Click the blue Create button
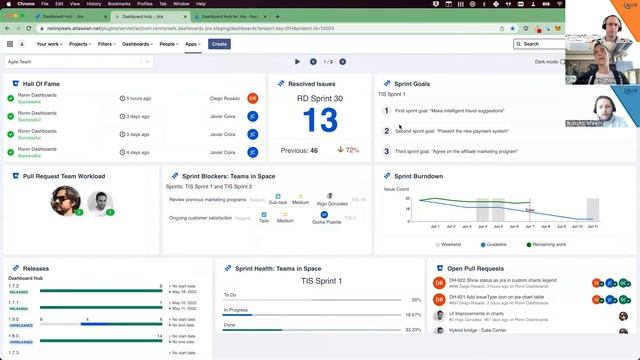 pos(219,44)
